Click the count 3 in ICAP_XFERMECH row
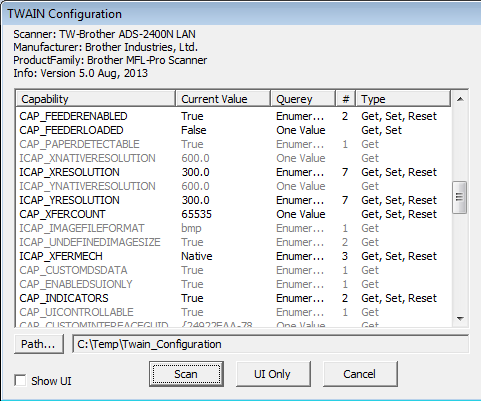Viewport: 481px width, 401px height. coord(345,256)
